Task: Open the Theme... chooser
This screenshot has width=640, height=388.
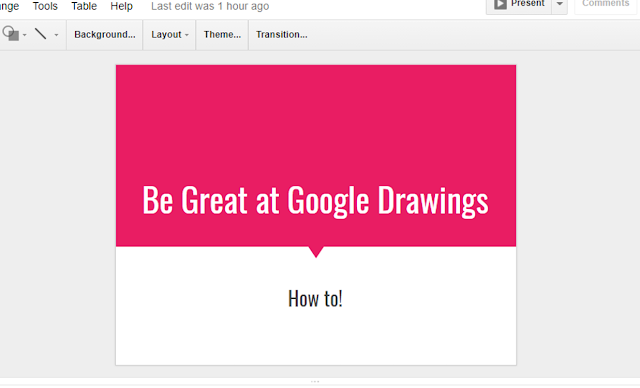Action: (222, 35)
